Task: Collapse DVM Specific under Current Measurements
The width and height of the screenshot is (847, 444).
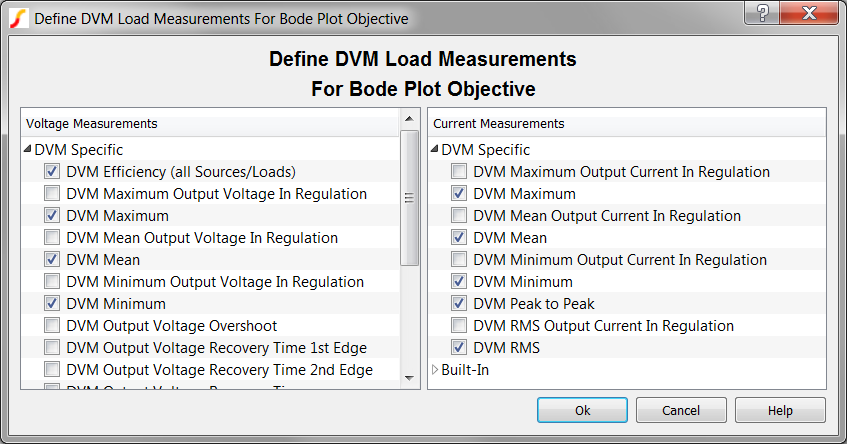Action: (435, 150)
